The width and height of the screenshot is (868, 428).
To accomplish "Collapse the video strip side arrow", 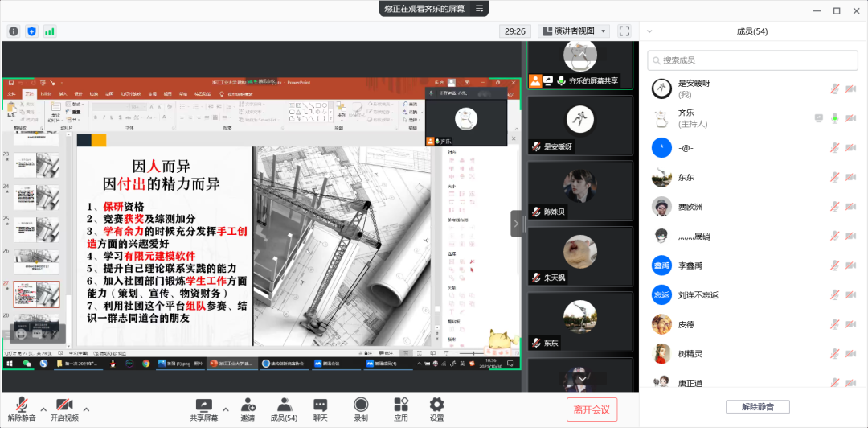I will pos(516,224).
